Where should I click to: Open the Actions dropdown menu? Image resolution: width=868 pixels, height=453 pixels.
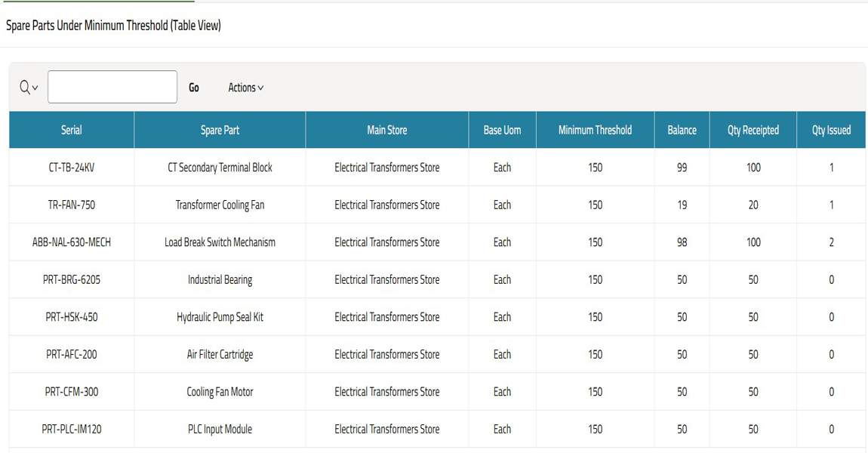245,88
